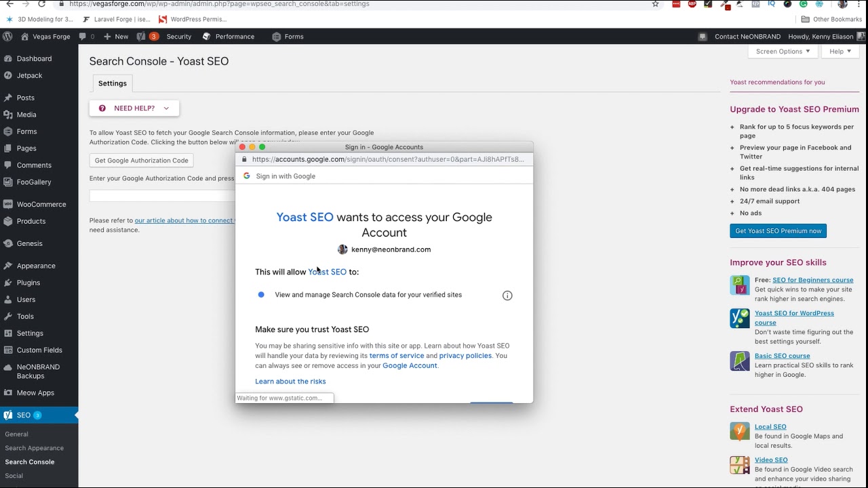This screenshot has width=868, height=488.
Task: Click Get Yoast SEO Premium now
Action: point(778,231)
